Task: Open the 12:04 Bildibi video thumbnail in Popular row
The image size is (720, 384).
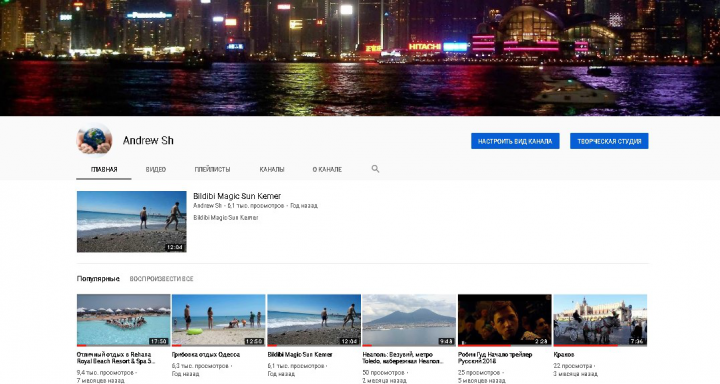Action: point(314,320)
